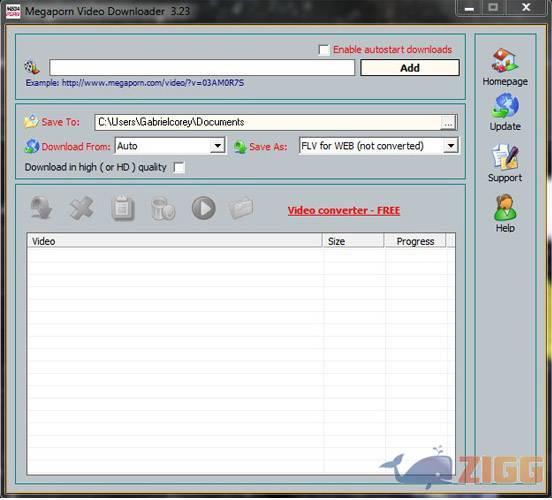
Task: Expand the Save As format dropdown
Action: click(x=450, y=146)
